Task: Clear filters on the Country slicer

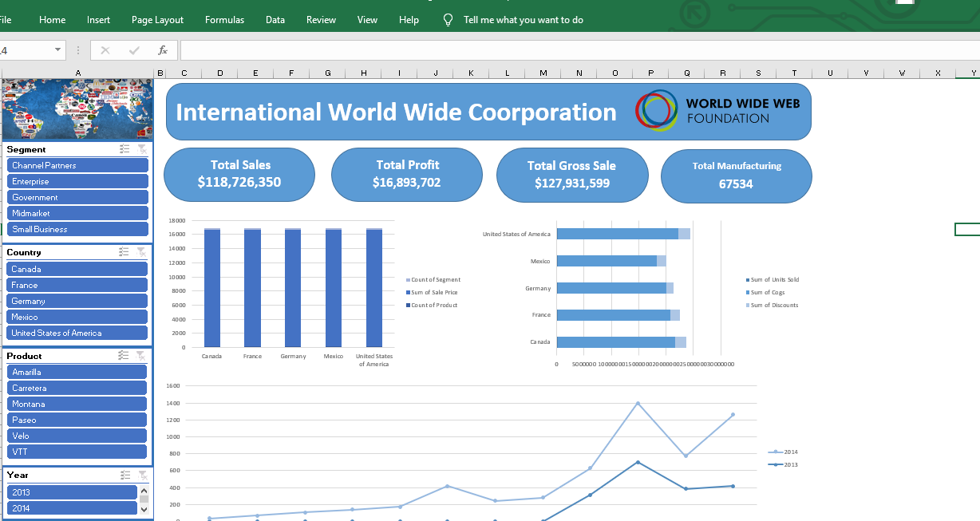Action: [143, 252]
